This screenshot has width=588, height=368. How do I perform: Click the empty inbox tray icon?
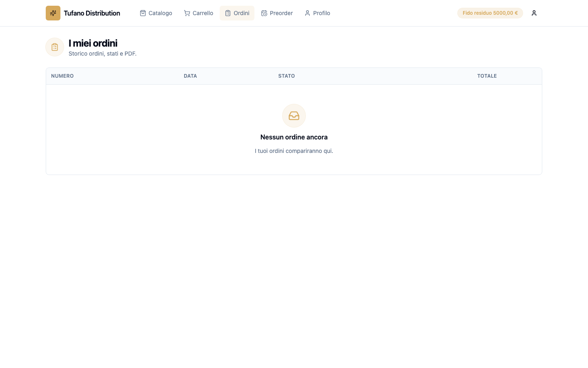294,116
